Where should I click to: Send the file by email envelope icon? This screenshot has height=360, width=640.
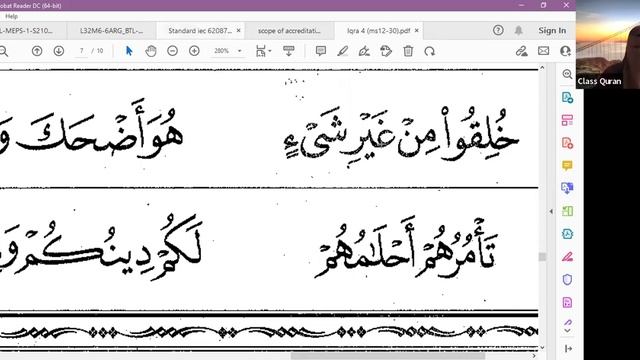pyautogui.click(x=543, y=51)
